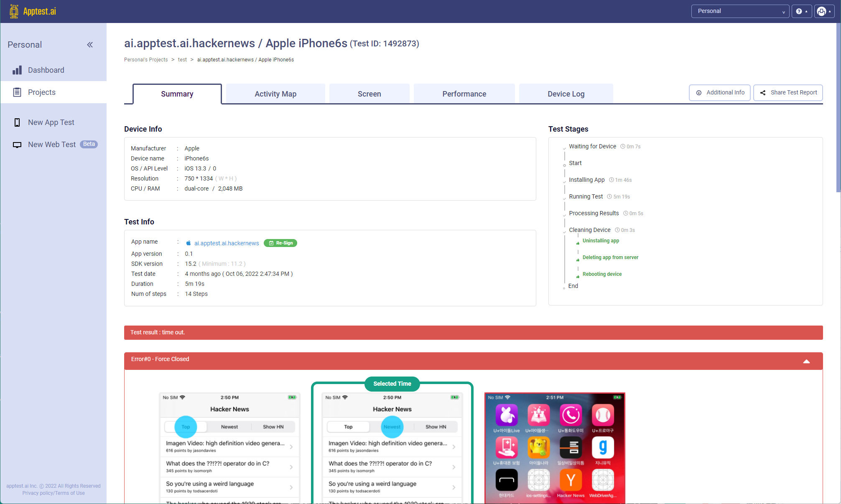
Task: Click the page vertical scrollbar
Action: point(838,108)
